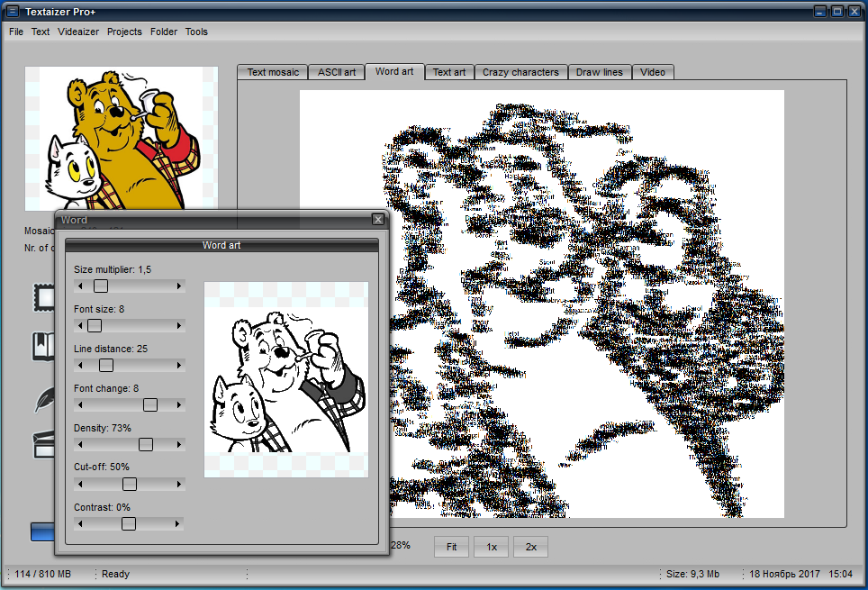The width and height of the screenshot is (868, 590).
Task: Open the Folder menu
Action: 164,32
